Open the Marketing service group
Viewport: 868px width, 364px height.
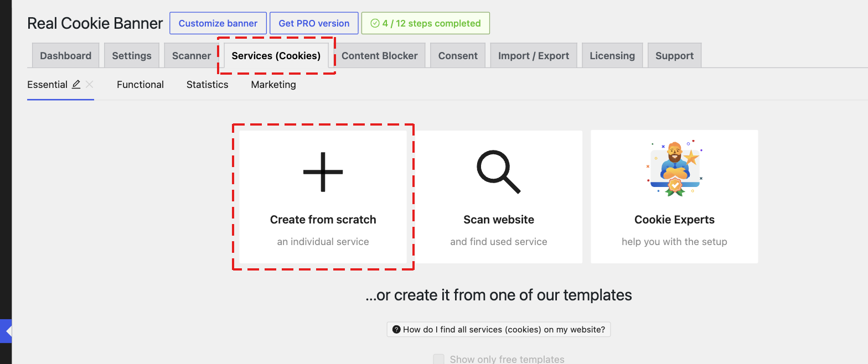click(x=273, y=85)
